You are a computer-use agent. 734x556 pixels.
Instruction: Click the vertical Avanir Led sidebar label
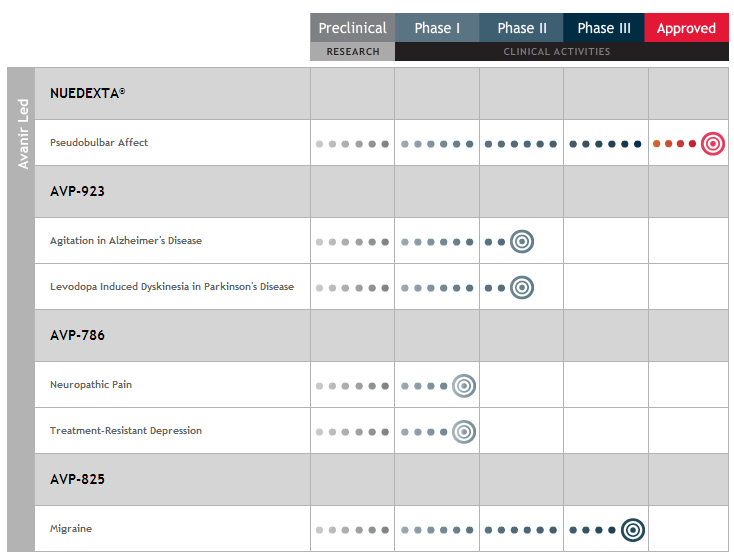[22, 134]
